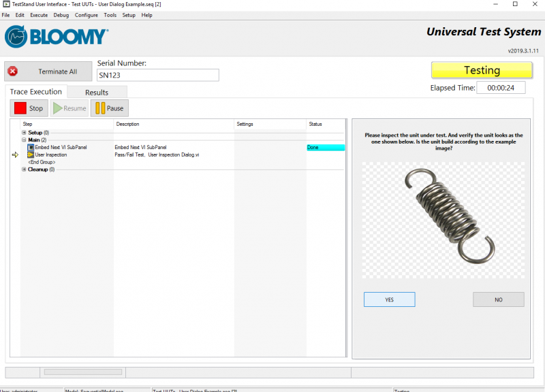Open the Setup menu
This screenshot has width=545, height=392.
click(x=129, y=15)
